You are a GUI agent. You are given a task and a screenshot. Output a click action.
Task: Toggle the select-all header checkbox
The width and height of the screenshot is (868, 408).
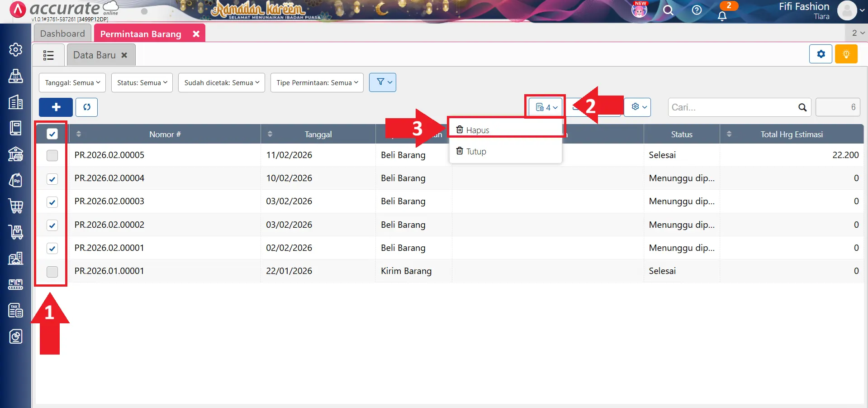coord(52,134)
